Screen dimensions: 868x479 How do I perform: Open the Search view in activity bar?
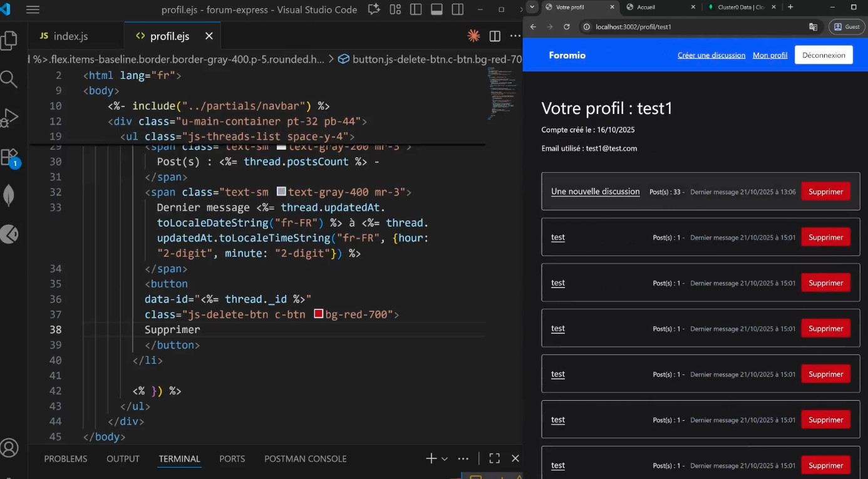tap(9, 79)
